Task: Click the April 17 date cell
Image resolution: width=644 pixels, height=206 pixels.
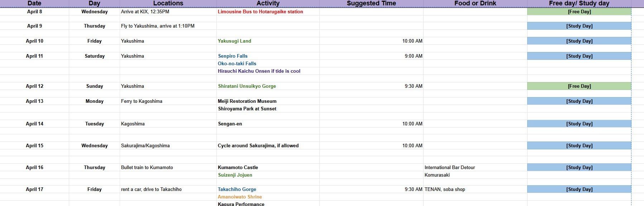Action: pos(34,189)
